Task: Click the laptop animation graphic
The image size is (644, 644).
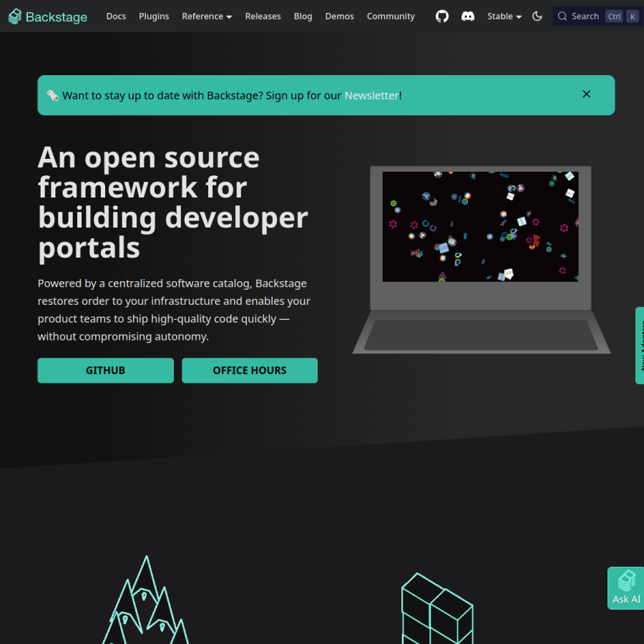Action: [x=481, y=260]
